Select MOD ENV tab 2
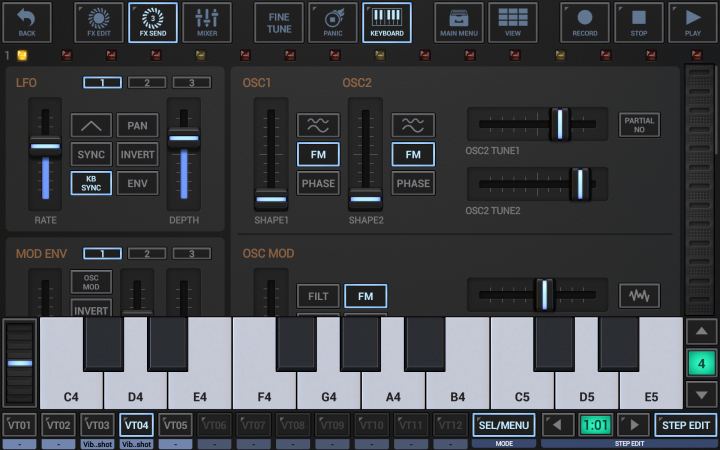The image size is (720, 450). tap(147, 253)
